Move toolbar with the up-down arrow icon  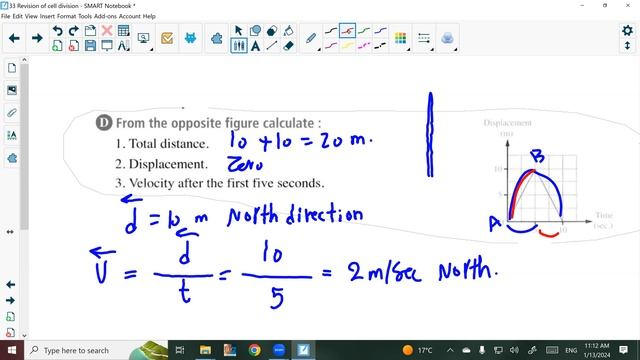point(627,45)
